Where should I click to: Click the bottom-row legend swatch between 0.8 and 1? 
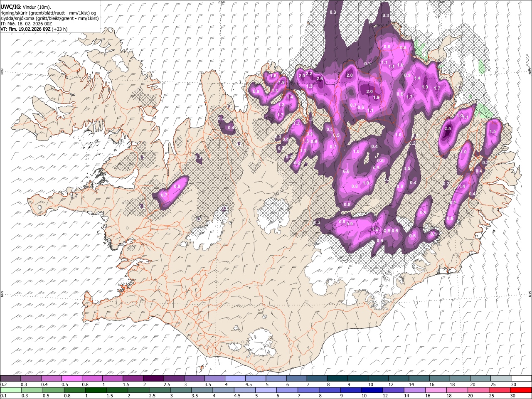coord(74,390)
